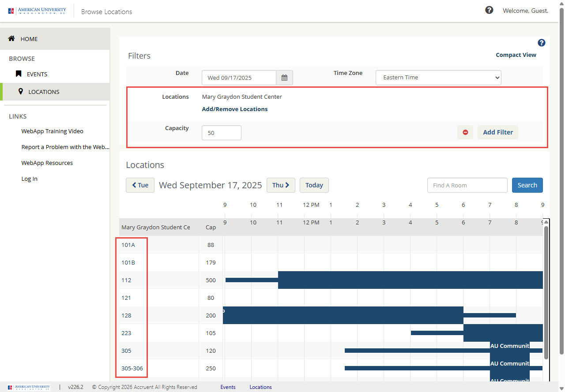Remove the Capacity filter with red minus icon
Screen dimensions: 565x392
pos(465,132)
